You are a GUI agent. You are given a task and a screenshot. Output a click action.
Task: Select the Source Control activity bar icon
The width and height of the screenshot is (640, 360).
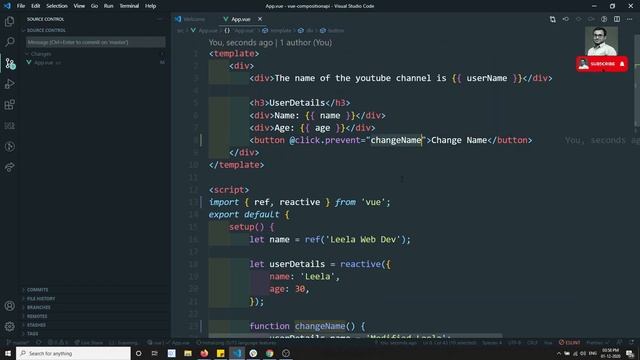pyautogui.click(x=9, y=63)
